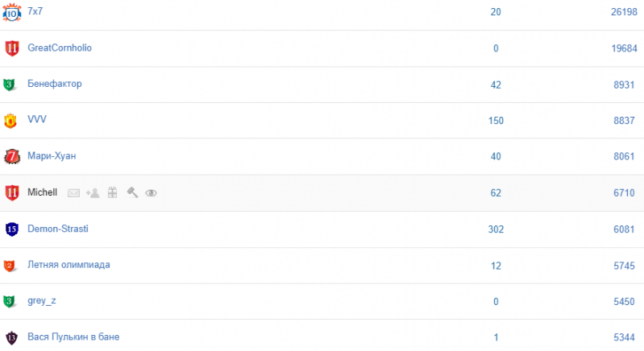
Task: Open the Летняя олимпиада profile link
Action: (x=68, y=265)
